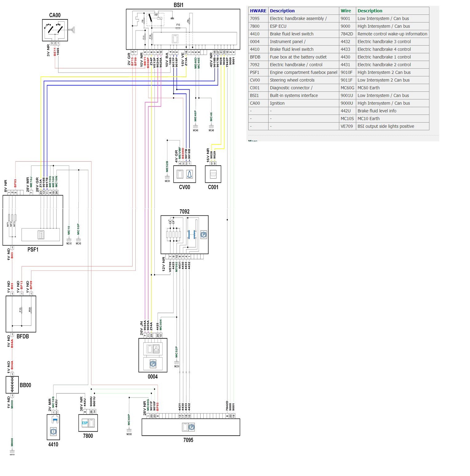The height and width of the screenshot is (476, 470).
Task: Select the 'ESP ECU' description cell
Action: click(x=304, y=26)
